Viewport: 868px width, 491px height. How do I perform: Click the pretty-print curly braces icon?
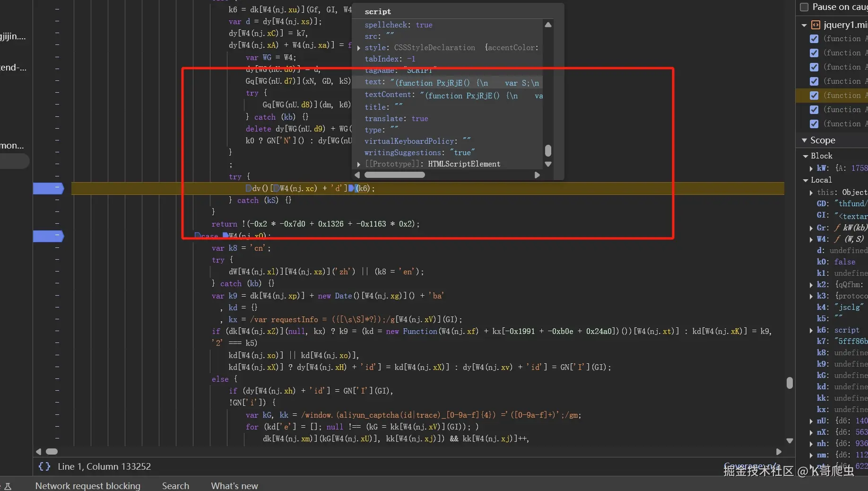(44, 467)
